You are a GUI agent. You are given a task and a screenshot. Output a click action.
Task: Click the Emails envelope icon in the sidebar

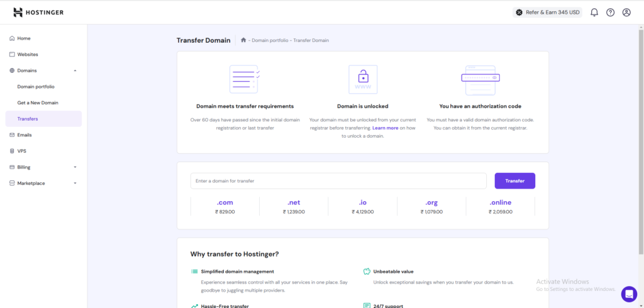(x=12, y=135)
